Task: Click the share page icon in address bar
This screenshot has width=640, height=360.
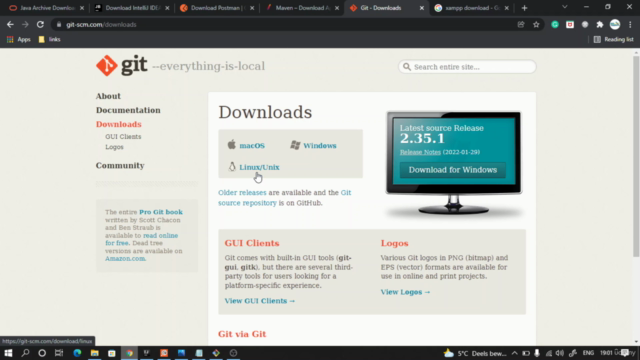Action: click(521, 24)
